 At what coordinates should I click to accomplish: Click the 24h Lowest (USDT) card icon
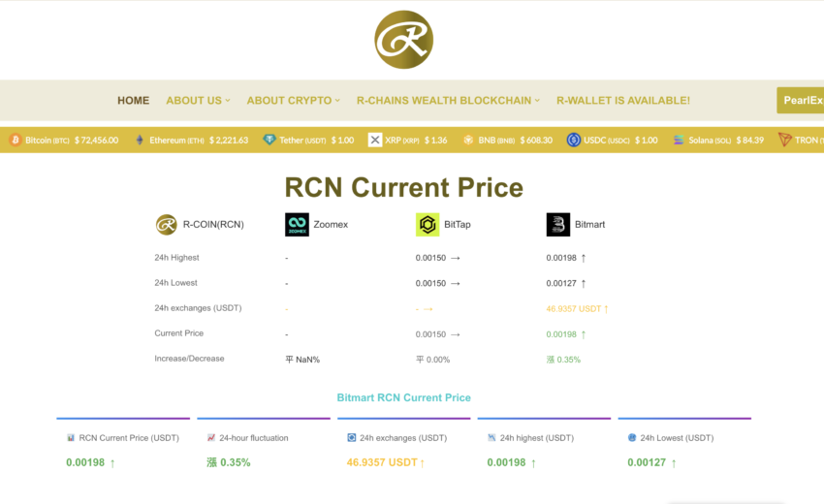pyautogui.click(x=632, y=438)
